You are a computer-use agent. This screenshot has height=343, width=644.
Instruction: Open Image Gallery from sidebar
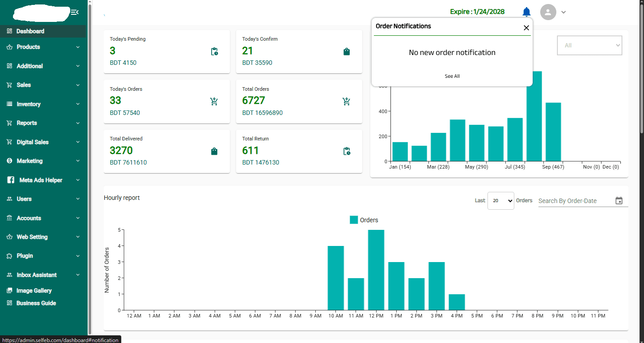(34, 291)
